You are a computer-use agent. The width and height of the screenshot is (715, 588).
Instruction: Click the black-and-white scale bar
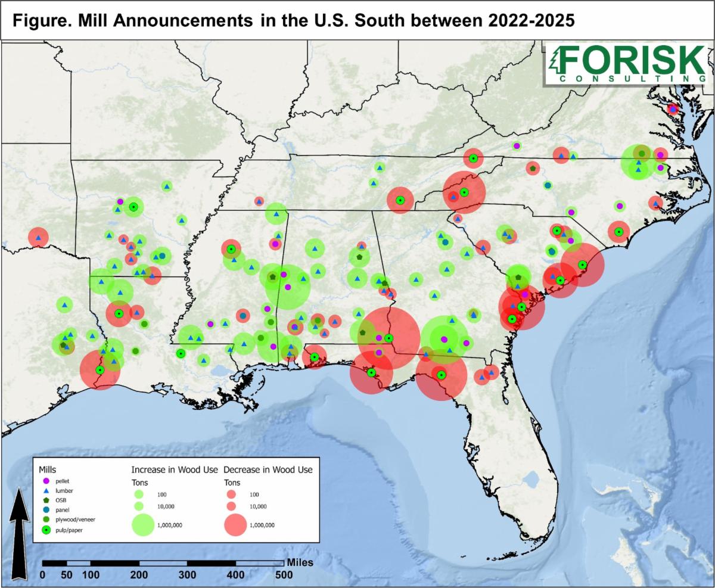[x=163, y=564]
